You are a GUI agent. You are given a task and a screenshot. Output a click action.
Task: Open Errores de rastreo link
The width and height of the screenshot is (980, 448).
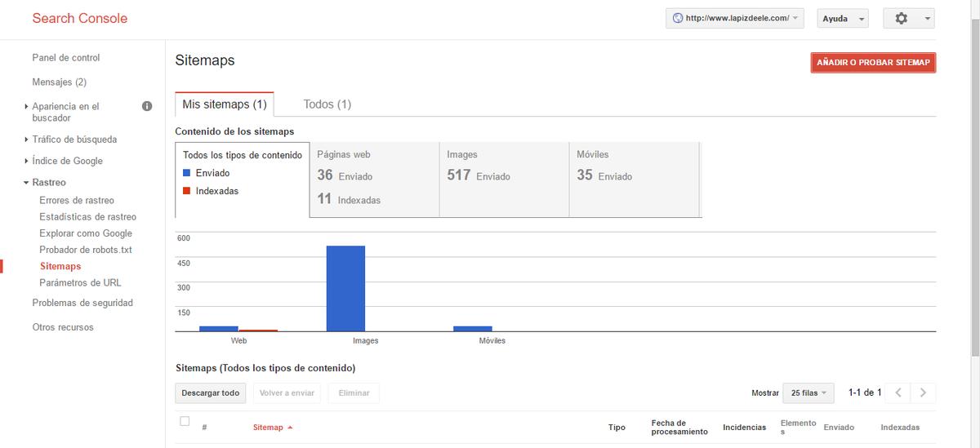click(x=77, y=201)
